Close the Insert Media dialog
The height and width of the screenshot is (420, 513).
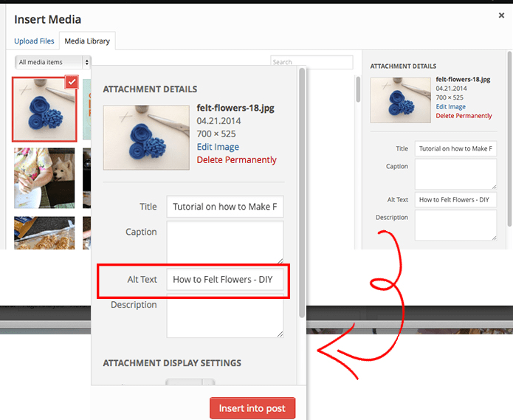[x=502, y=15]
